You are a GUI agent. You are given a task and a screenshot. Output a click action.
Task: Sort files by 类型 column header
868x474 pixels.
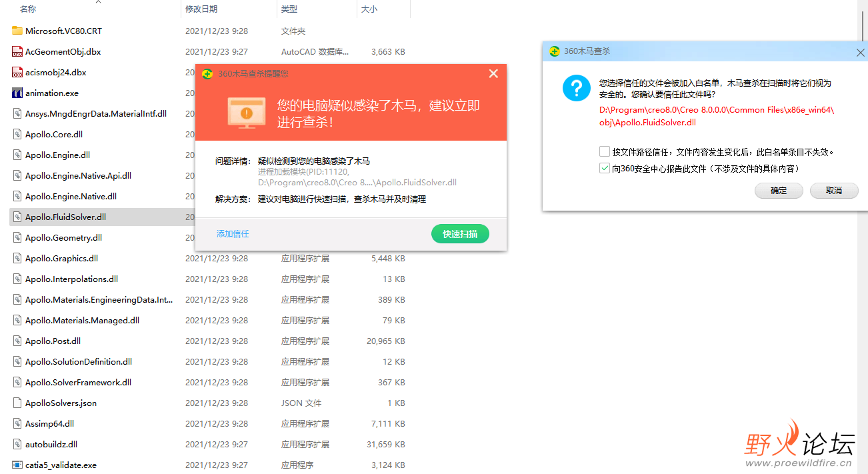(x=289, y=9)
